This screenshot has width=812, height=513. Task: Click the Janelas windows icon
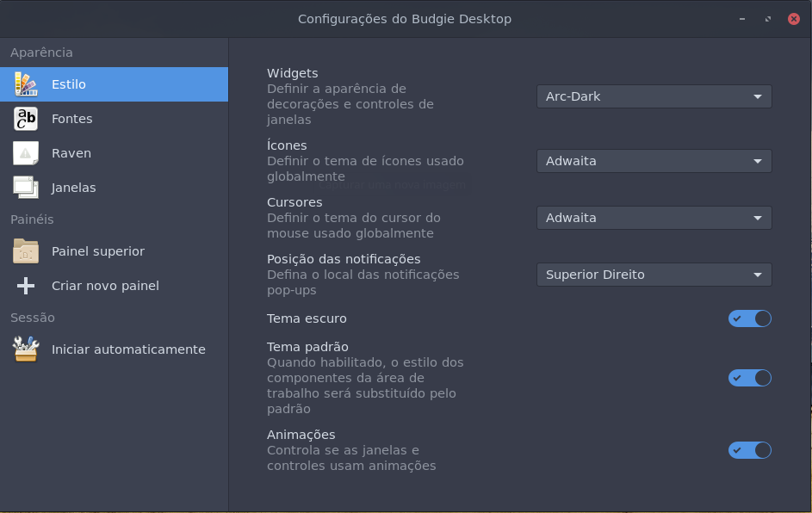(26, 188)
